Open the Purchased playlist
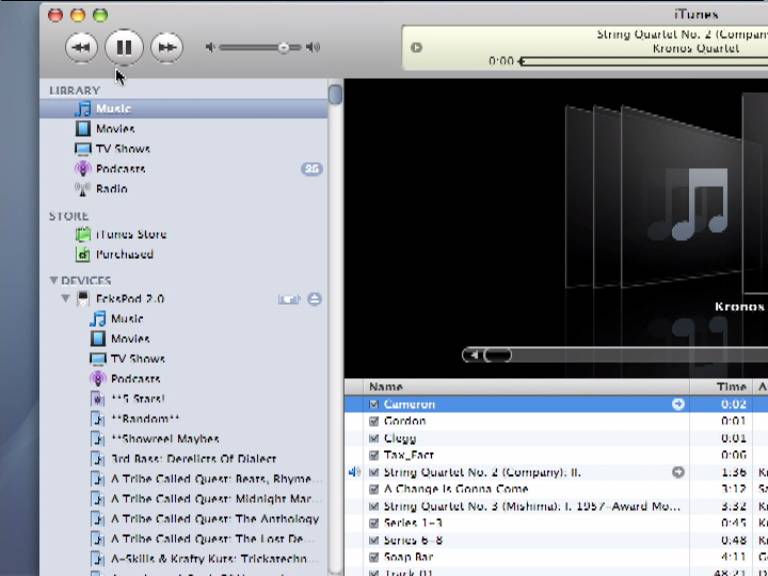 click(183, 255)
